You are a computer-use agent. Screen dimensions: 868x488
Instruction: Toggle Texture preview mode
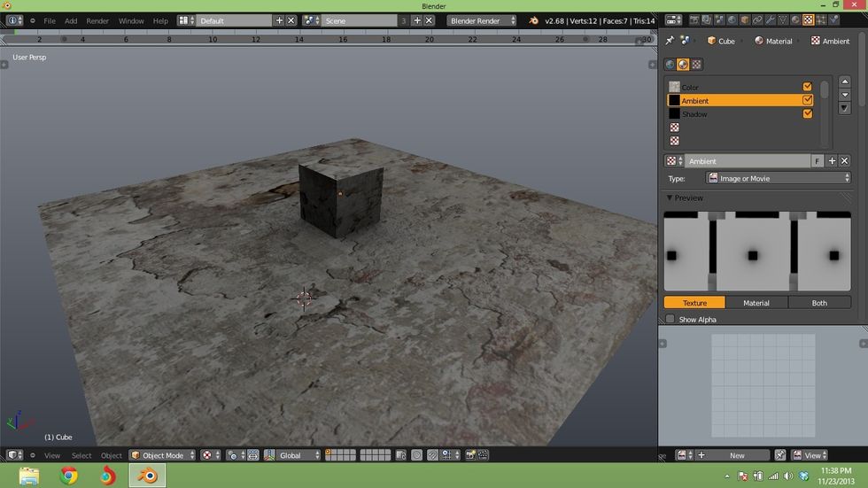click(x=694, y=303)
